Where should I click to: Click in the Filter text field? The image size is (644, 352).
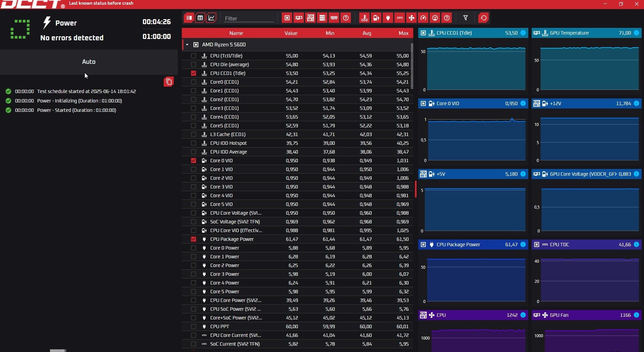(x=249, y=18)
